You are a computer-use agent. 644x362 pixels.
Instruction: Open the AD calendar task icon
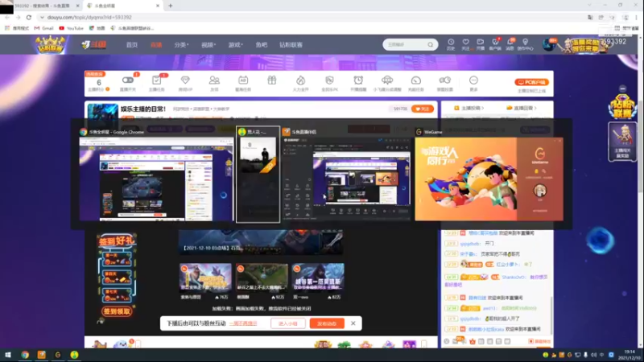coord(243,80)
